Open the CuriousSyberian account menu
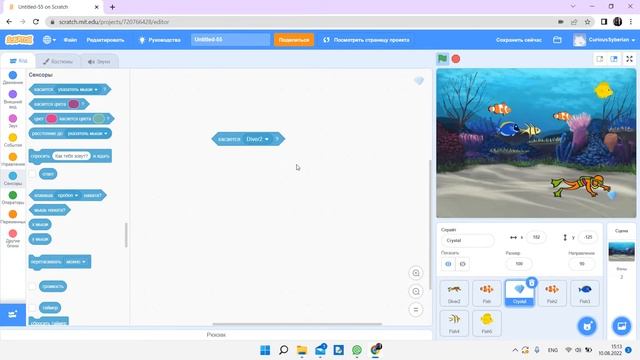This screenshot has width=640, height=360. click(604, 40)
